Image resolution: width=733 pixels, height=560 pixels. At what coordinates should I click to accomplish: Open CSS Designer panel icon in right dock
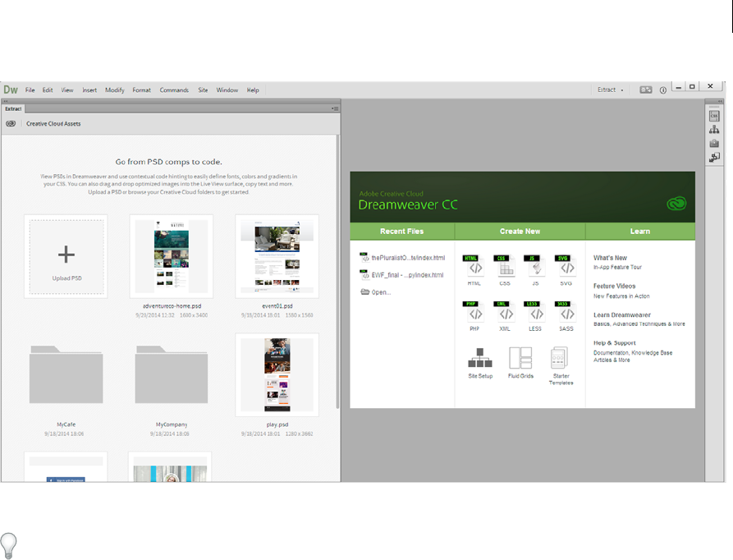[714, 116]
